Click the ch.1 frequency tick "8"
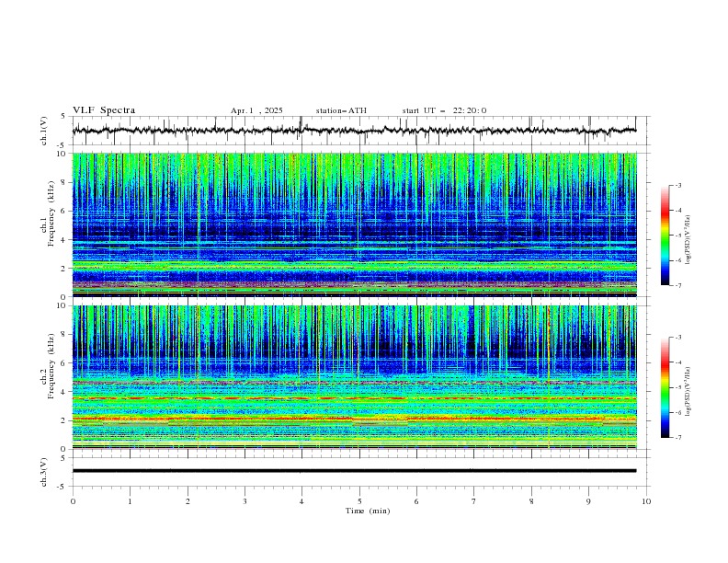The width and height of the screenshot is (728, 563). [65, 182]
